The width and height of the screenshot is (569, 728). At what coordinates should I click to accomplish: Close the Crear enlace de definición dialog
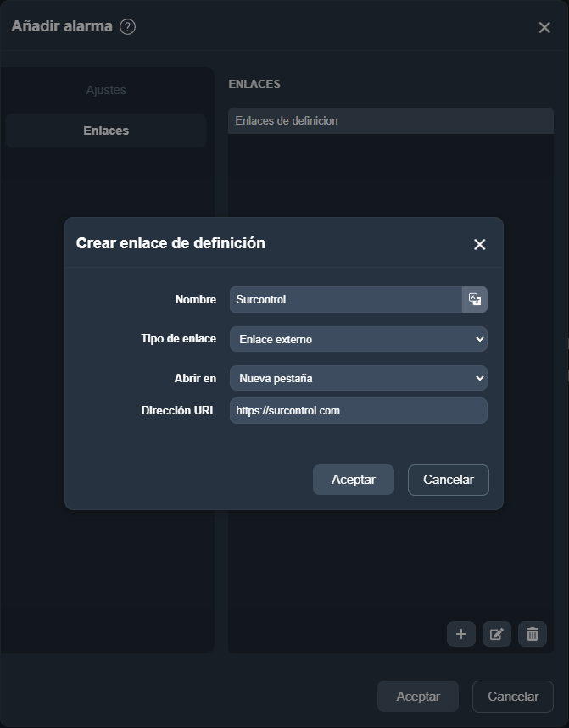coord(479,244)
